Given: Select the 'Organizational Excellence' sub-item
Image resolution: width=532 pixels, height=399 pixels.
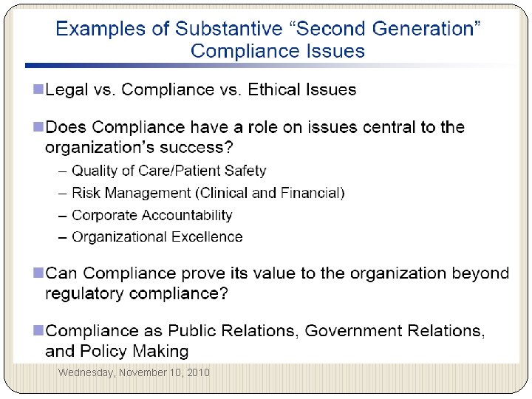Looking at the screenshot, I should click(x=157, y=236).
